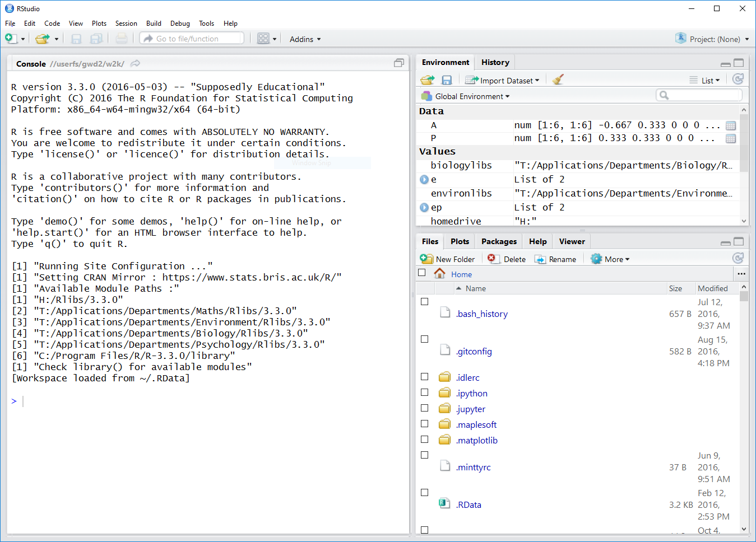This screenshot has height=542, width=756.
Task: Refresh the Files pane listing
Action: (x=738, y=258)
